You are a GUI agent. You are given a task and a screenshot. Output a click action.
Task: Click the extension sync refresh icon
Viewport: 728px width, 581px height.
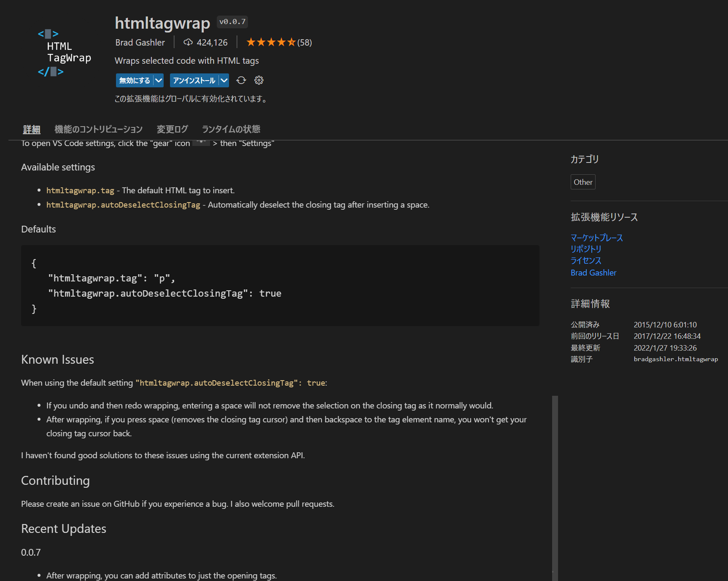[241, 80]
